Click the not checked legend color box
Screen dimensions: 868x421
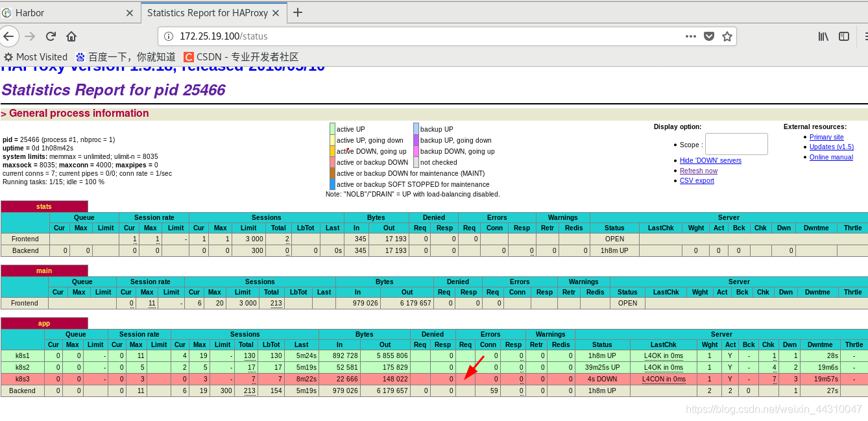click(416, 162)
